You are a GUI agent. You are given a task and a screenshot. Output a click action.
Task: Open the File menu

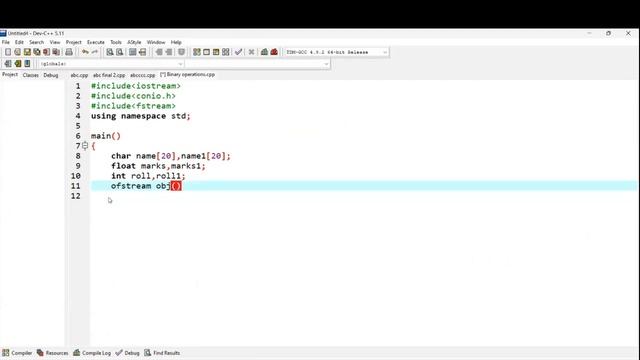click(6, 42)
